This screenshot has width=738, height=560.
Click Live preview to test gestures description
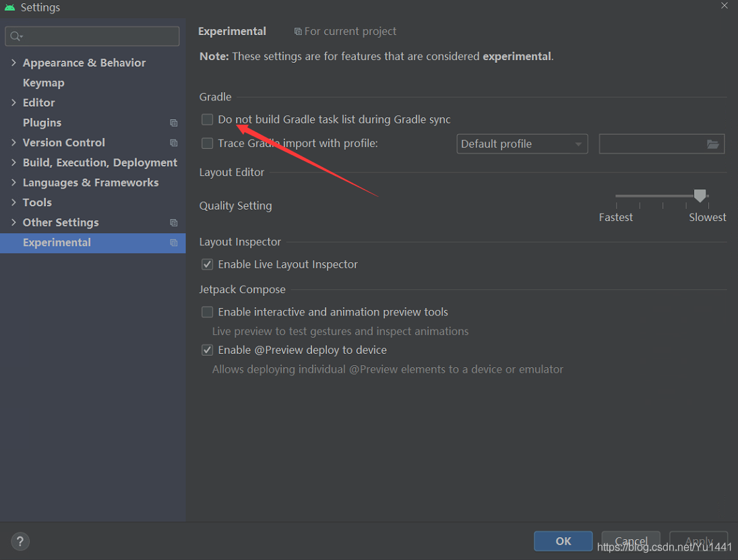click(x=340, y=332)
